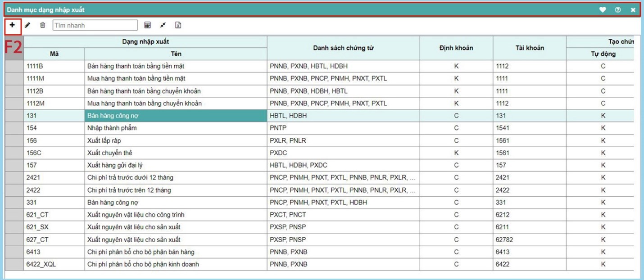This screenshot has height=280, width=644.
Task: Click the heart favorite icon in the title bar
Action: click(x=603, y=9)
